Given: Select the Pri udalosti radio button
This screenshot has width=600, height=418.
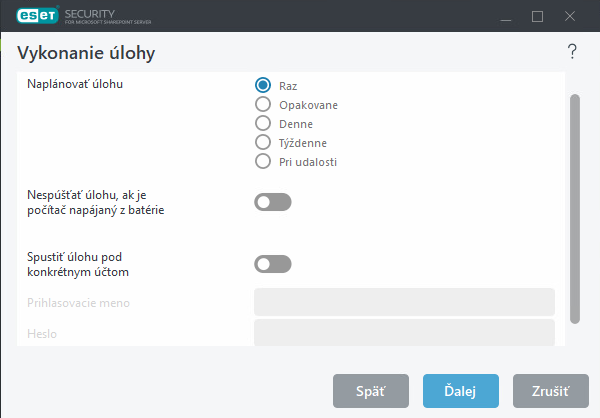Looking at the screenshot, I should click(264, 161).
